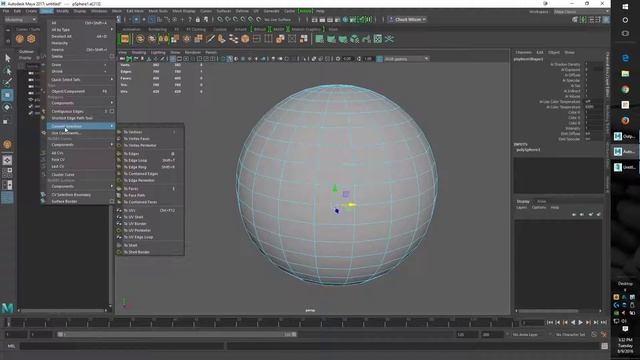Open the Script Editor icon
640x360 pixels.
click(604, 346)
